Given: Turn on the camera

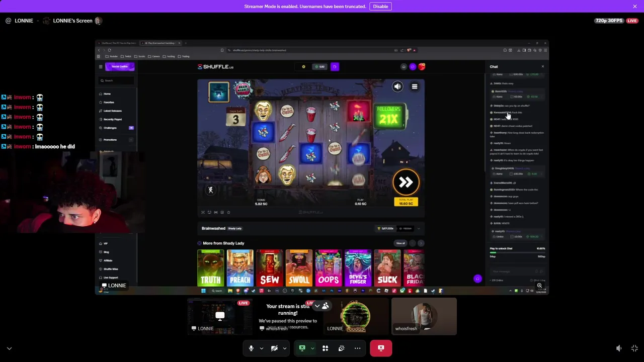Looking at the screenshot, I should [x=274, y=348].
